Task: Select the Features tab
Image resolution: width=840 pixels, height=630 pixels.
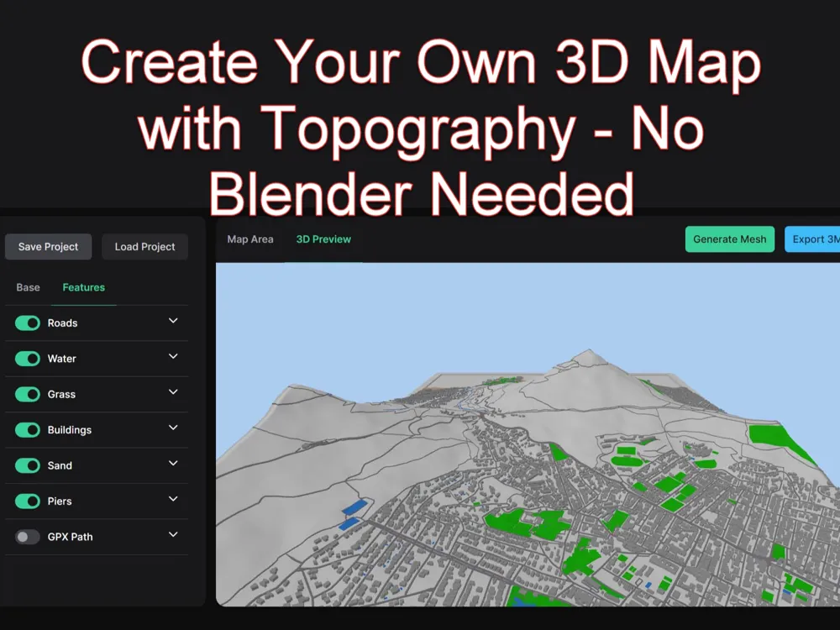Action: click(83, 287)
